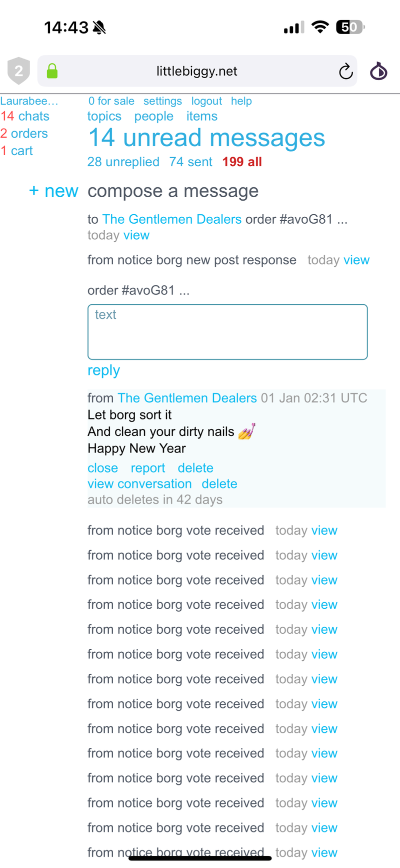
Task: Tap the address bar littlebiggy.net
Action: click(x=196, y=71)
